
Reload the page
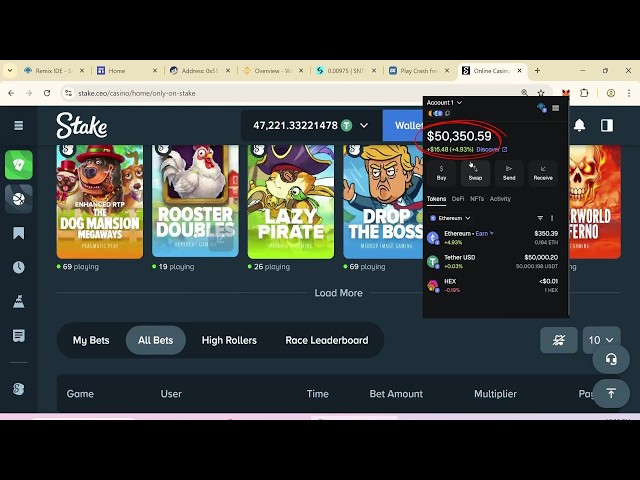(47, 93)
